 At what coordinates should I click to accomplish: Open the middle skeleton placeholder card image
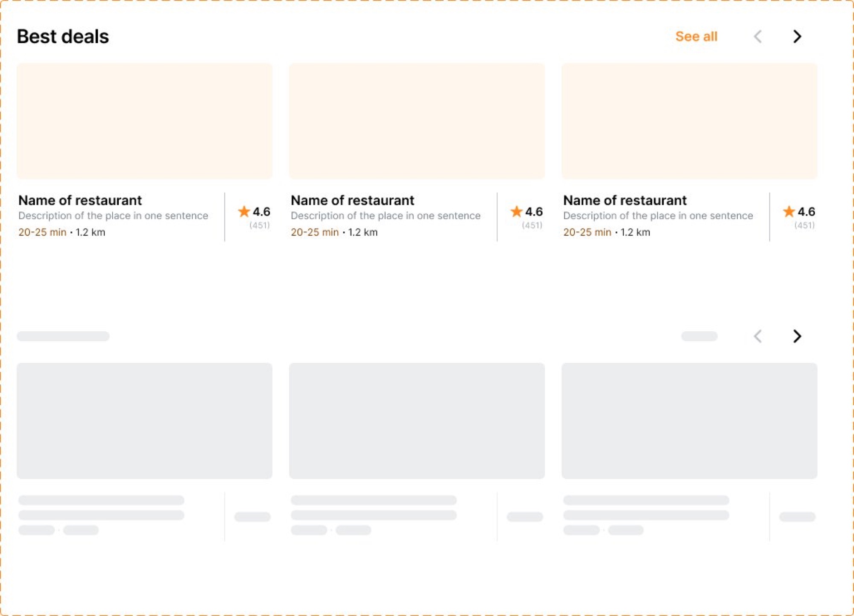pyautogui.click(x=417, y=421)
